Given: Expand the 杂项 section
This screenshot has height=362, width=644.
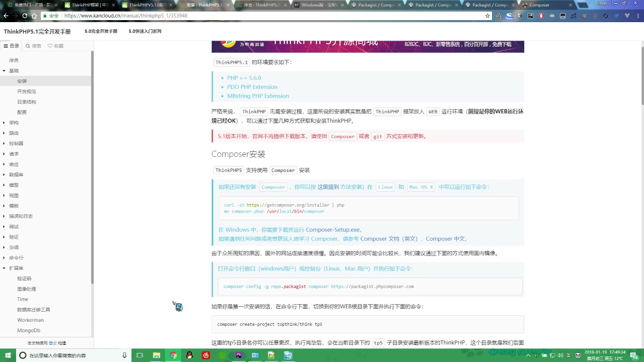Looking at the screenshot, I should point(4,247).
